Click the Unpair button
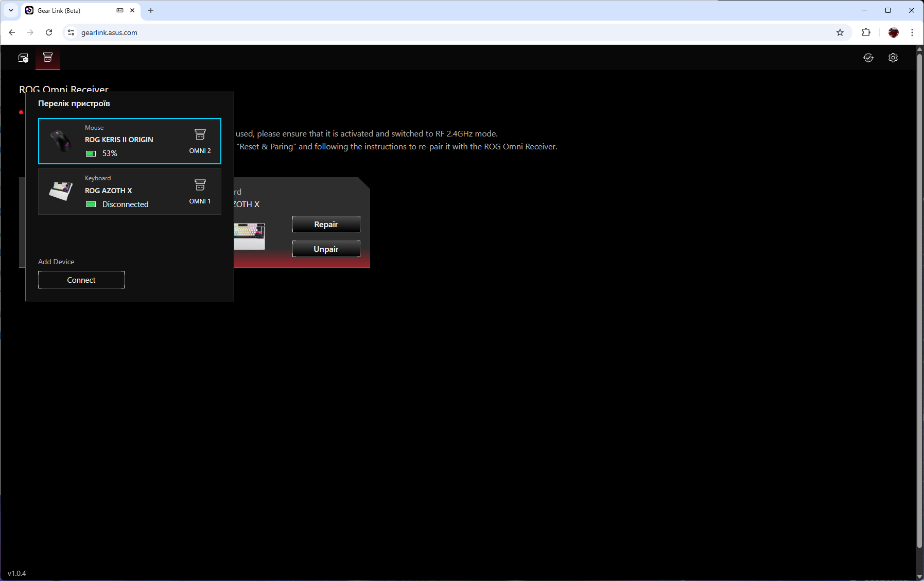The image size is (924, 581). [x=326, y=249]
